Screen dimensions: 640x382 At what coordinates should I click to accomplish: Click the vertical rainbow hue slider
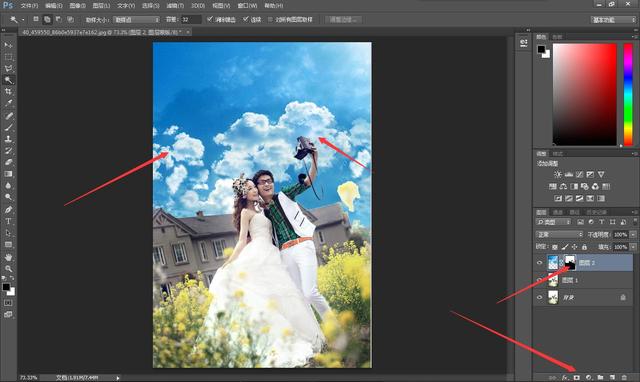point(628,94)
